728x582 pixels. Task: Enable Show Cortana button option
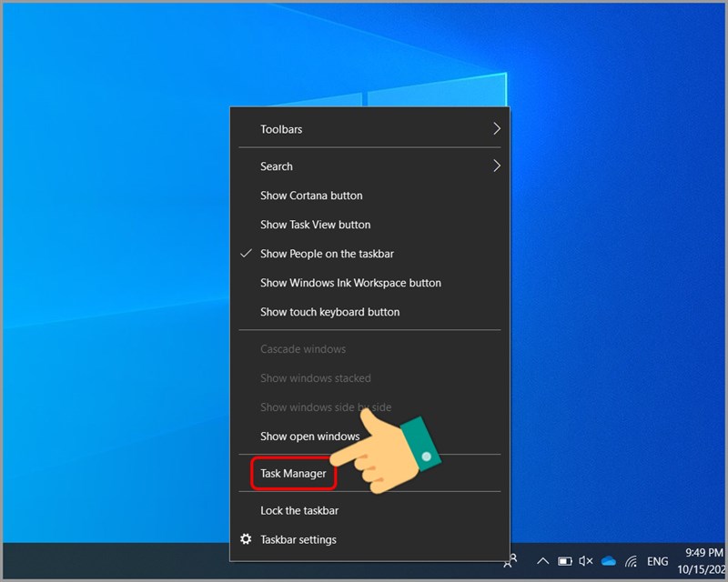[x=311, y=196]
